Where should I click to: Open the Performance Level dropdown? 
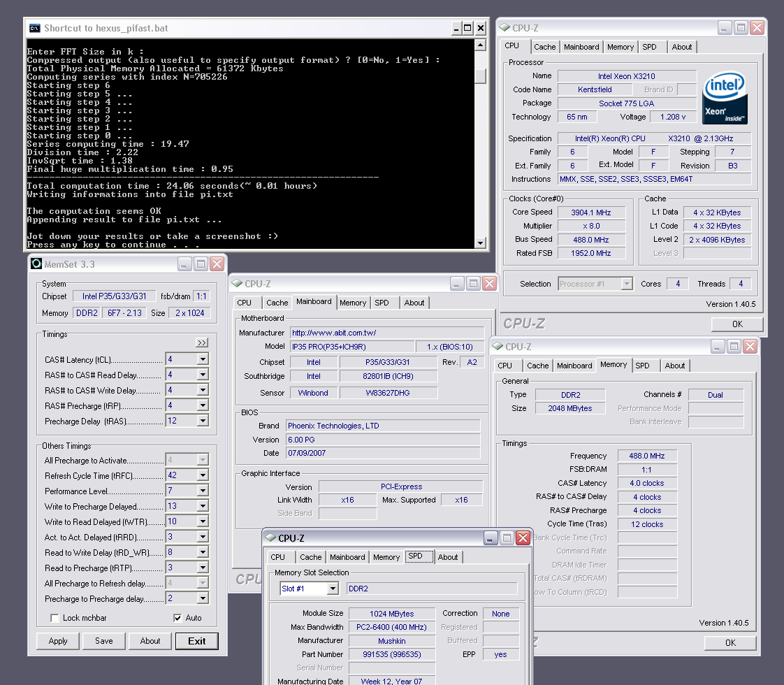click(x=203, y=491)
